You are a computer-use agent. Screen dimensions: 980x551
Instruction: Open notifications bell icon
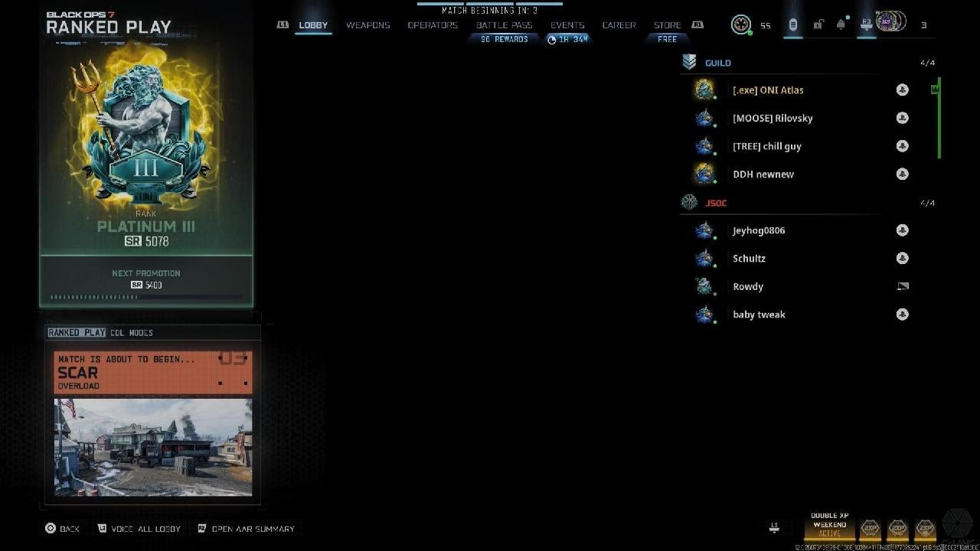pyautogui.click(x=841, y=24)
